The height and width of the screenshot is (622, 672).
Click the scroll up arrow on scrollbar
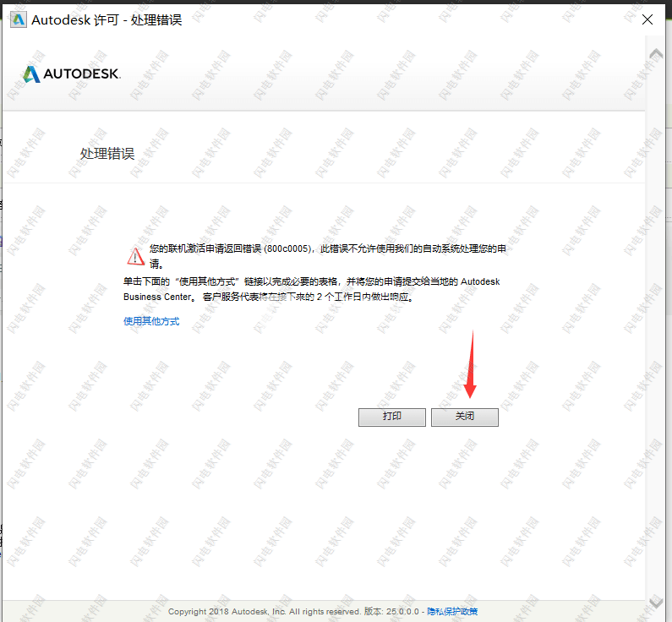[x=656, y=54]
